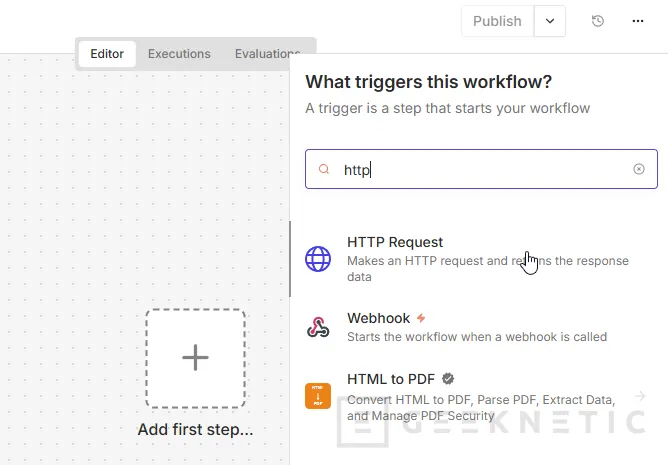Select the HTTP Request trigger title
Image resolution: width=668 pixels, height=465 pixels.
(x=395, y=242)
